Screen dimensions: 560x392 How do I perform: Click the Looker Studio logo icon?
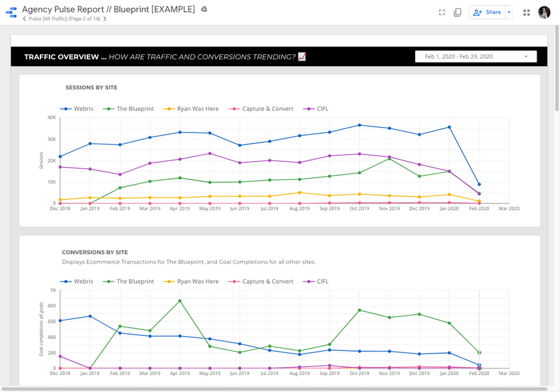coord(10,12)
